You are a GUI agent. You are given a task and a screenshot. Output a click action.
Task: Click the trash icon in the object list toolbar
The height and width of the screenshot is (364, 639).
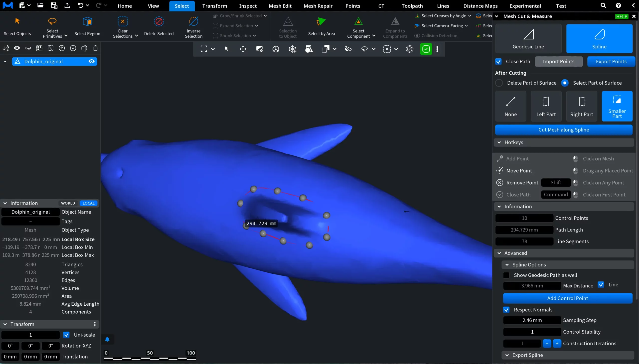95,48
